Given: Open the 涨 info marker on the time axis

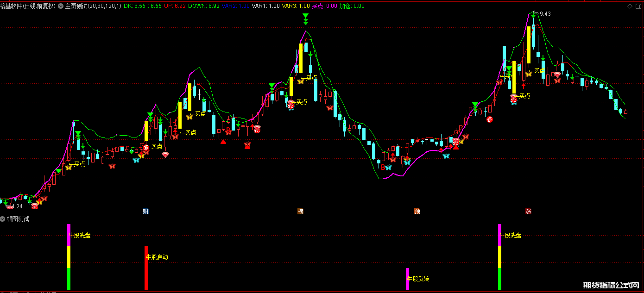Looking at the screenshot, I should [528, 212].
